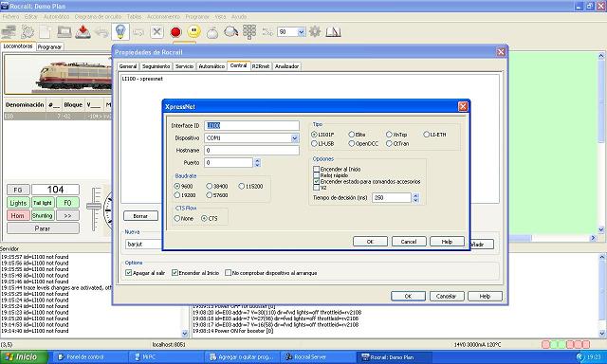Click the Mi PC taskbar button
The image size is (607, 364).
pos(166,357)
